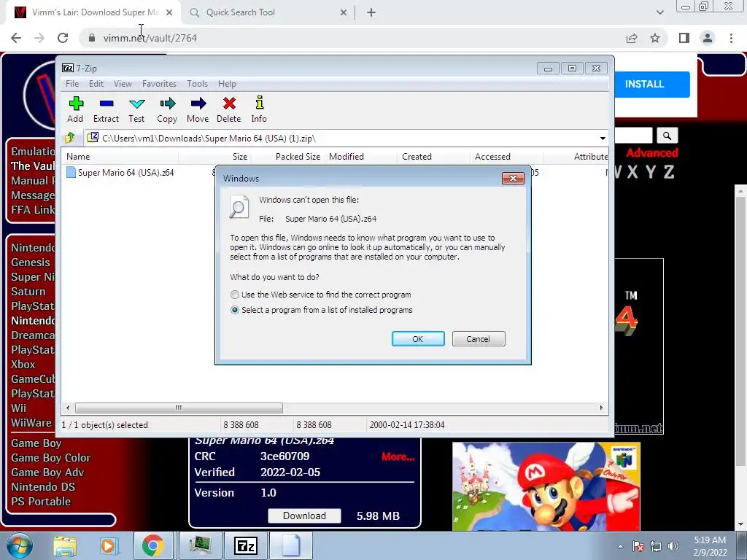Open Game Boy Color link in sidebar
Viewport: 747px width, 560px height.
coord(51,458)
